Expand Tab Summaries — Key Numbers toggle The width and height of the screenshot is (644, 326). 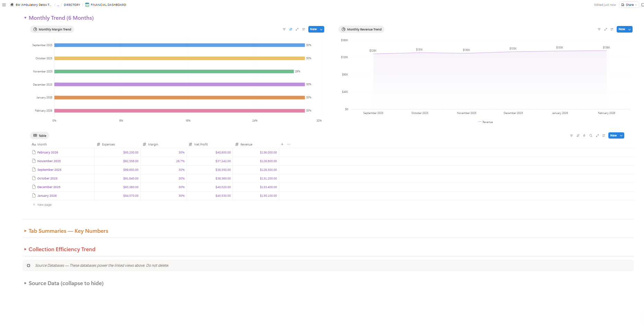click(25, 231)
